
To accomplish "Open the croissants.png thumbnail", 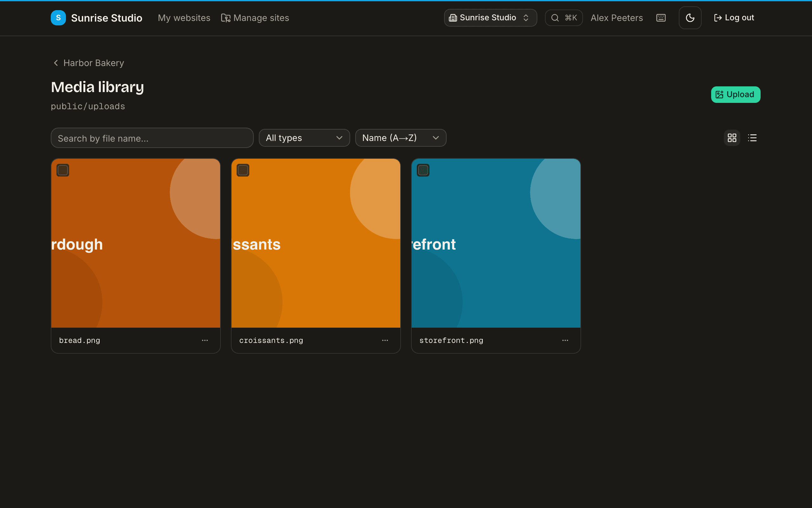I will coord(316,243).
